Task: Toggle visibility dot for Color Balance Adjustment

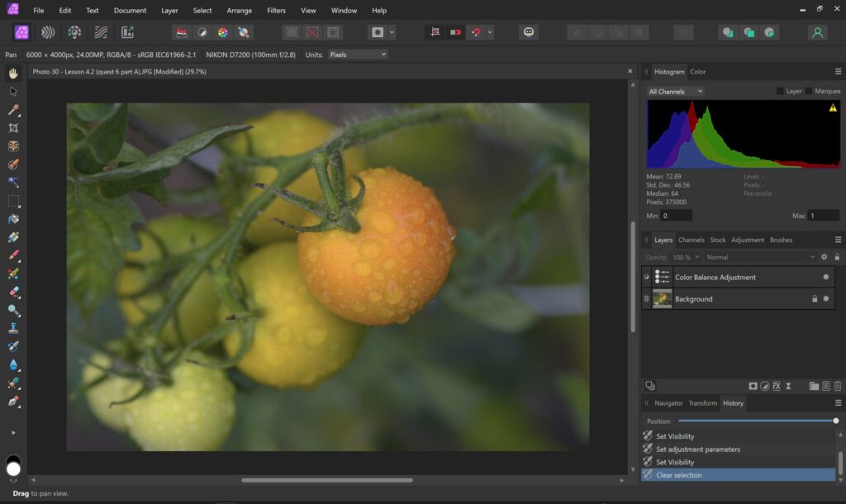Action: click(x=825, y=278)
